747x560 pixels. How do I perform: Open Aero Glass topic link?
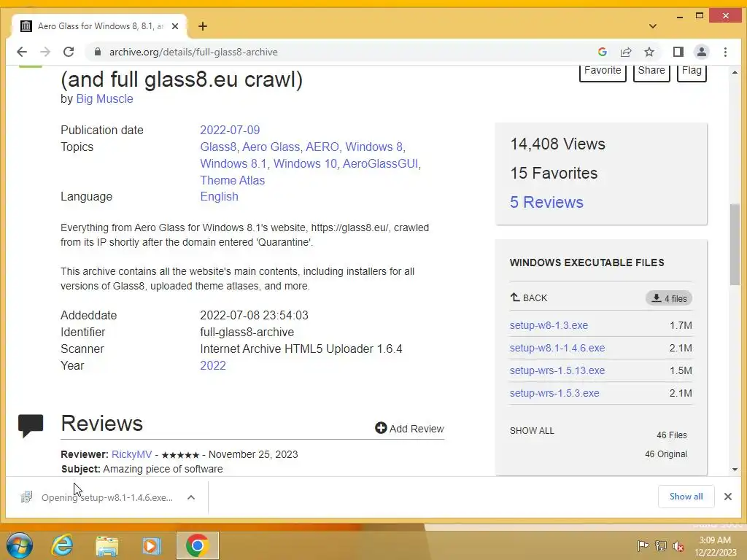tap(271, 147)
